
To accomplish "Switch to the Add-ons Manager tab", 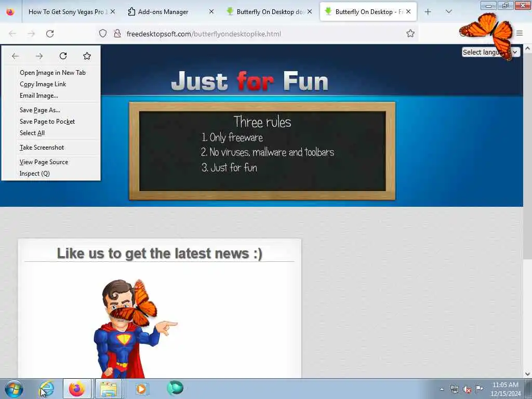I will click(163, 12).
